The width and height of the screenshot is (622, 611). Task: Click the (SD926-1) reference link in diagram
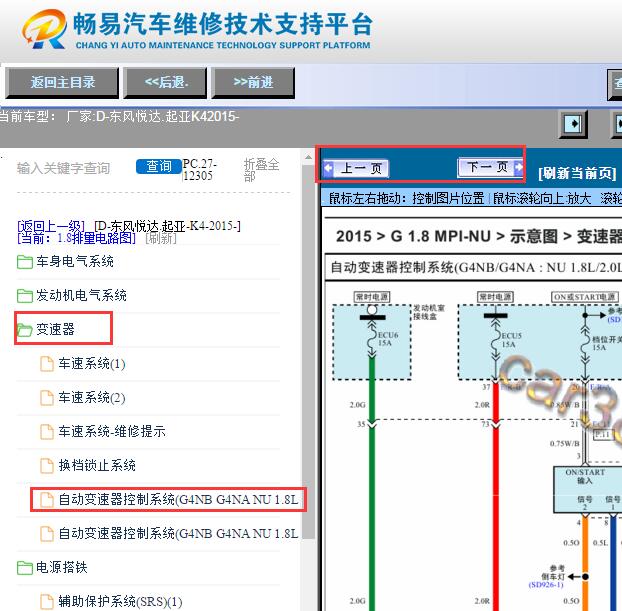click(x=546, y=585)
